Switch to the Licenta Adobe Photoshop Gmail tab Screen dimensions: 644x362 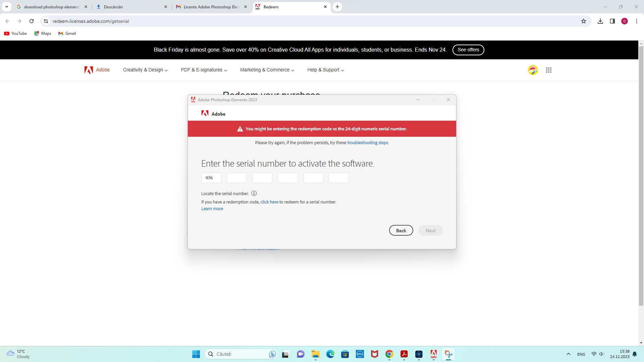212,7
